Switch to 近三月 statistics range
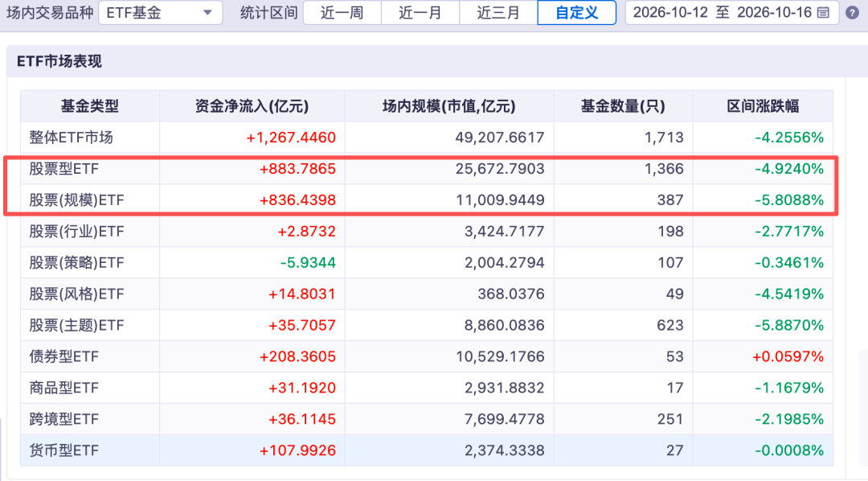The height and width of the screenshot is (481, 868). 498,12
